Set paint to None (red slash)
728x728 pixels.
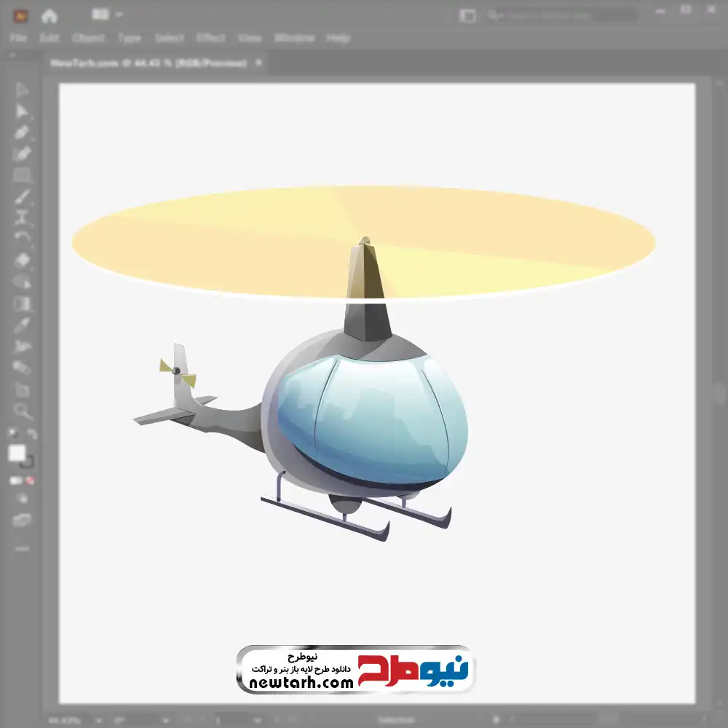(x=30, y=480)
